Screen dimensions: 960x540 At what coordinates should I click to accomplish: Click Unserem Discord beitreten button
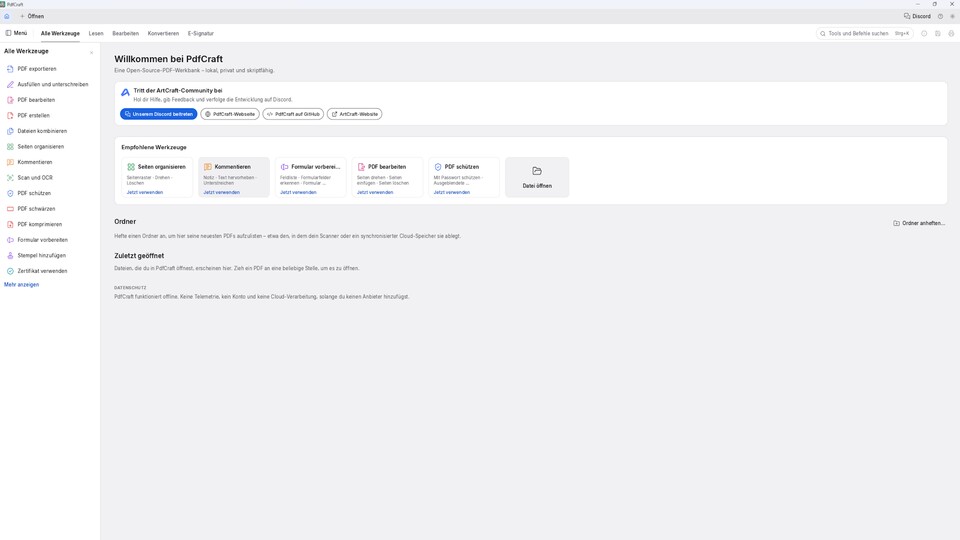[x=159, y=114]
